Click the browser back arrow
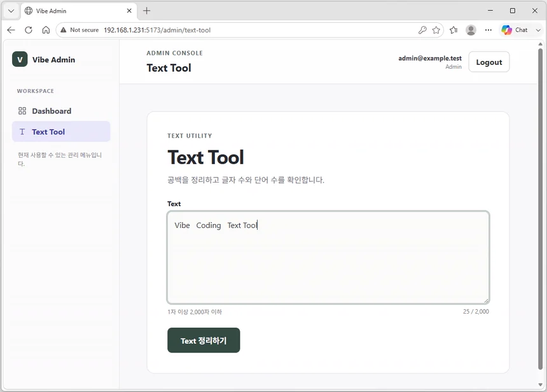Viewport: 547px width, 392px height. (11, 30)
